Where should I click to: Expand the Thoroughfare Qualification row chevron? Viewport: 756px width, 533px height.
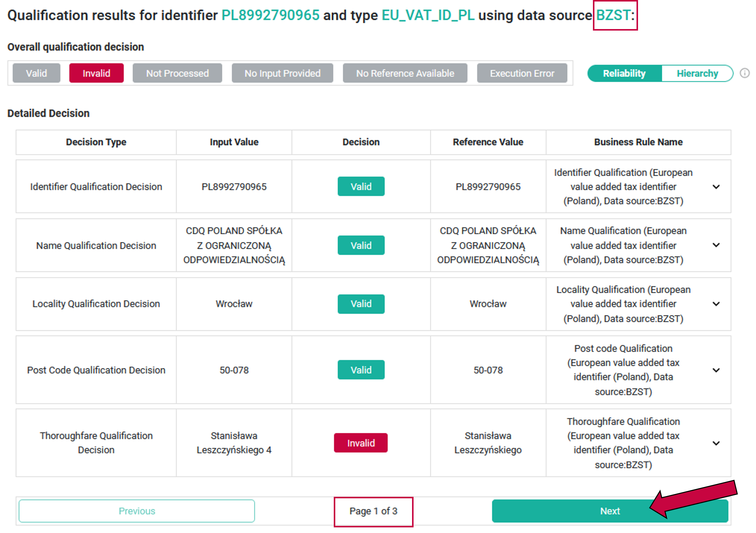pos(716,443)
